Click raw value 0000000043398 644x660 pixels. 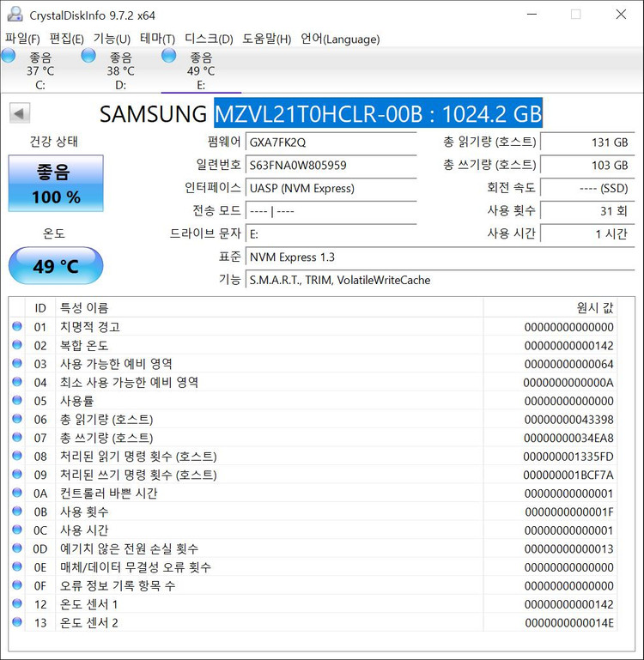(x=568, y=419)
